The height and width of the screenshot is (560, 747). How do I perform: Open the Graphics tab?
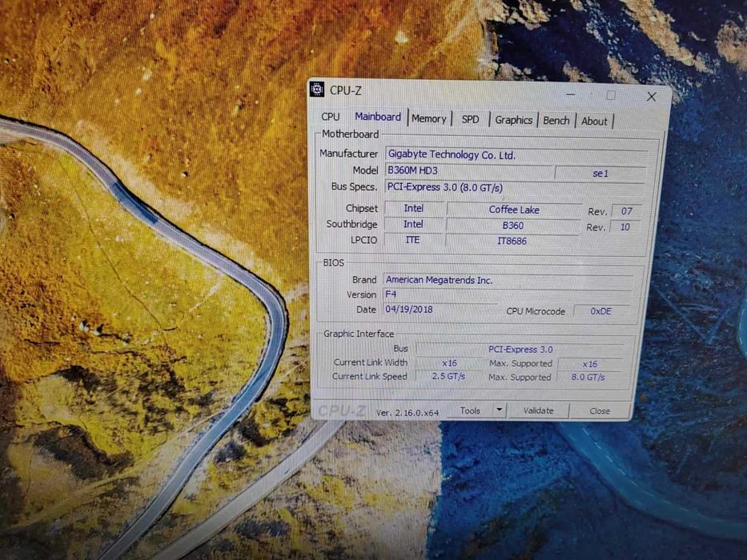pos(513,120)
